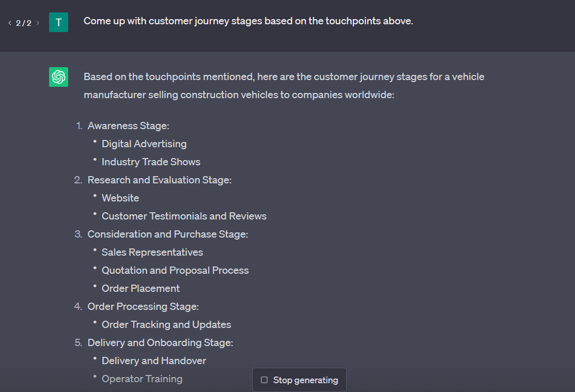Click the next response arrow

pos(37,23)
